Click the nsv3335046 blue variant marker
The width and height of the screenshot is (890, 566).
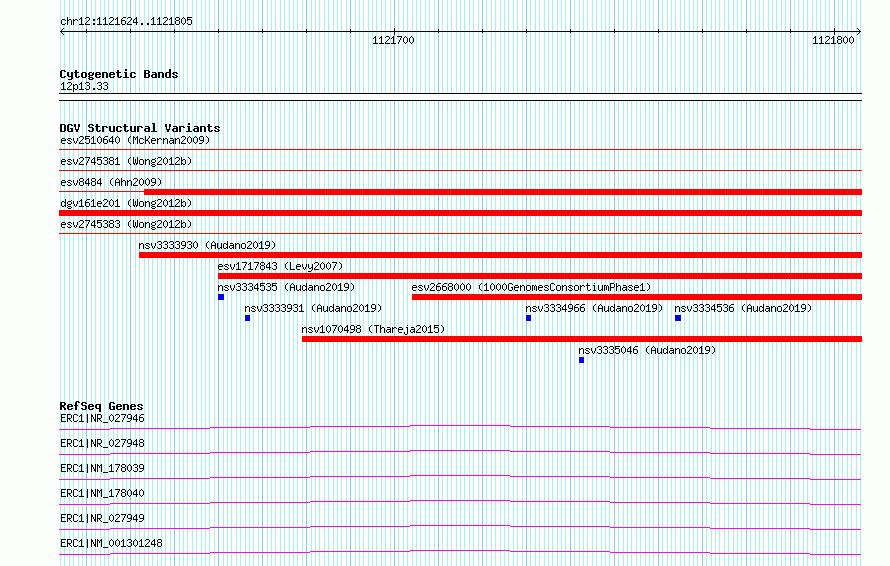point(581,360)
